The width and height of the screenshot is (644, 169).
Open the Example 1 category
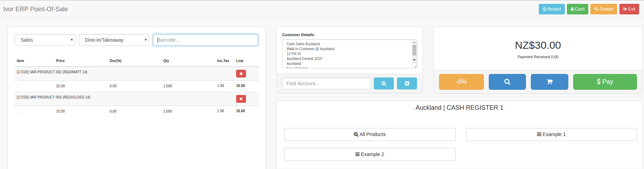point(551,134)
